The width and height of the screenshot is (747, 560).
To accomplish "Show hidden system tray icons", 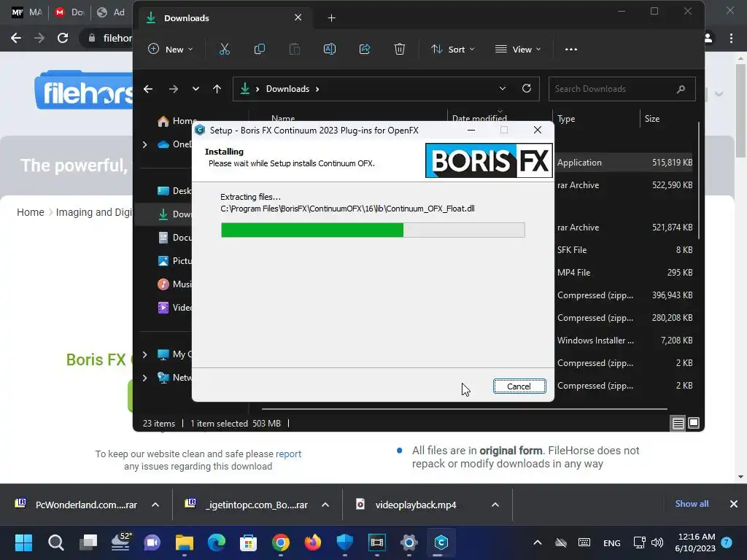I will click(x=538, y=542).
